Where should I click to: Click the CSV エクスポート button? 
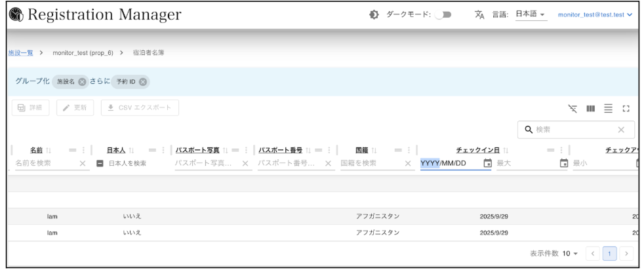click(x=140, y=108)
